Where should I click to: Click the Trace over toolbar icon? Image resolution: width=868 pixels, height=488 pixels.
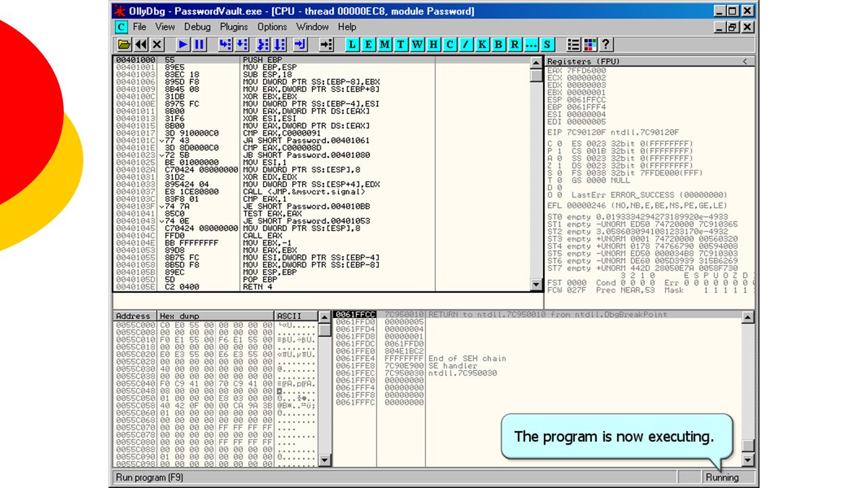pyautogui.click(x=280, y=45)
